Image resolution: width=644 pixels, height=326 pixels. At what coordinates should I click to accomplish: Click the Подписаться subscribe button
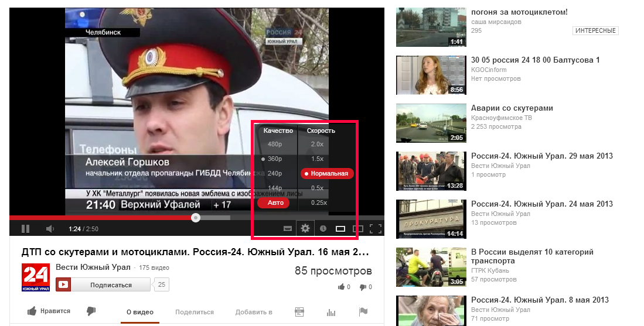[104, 284]
